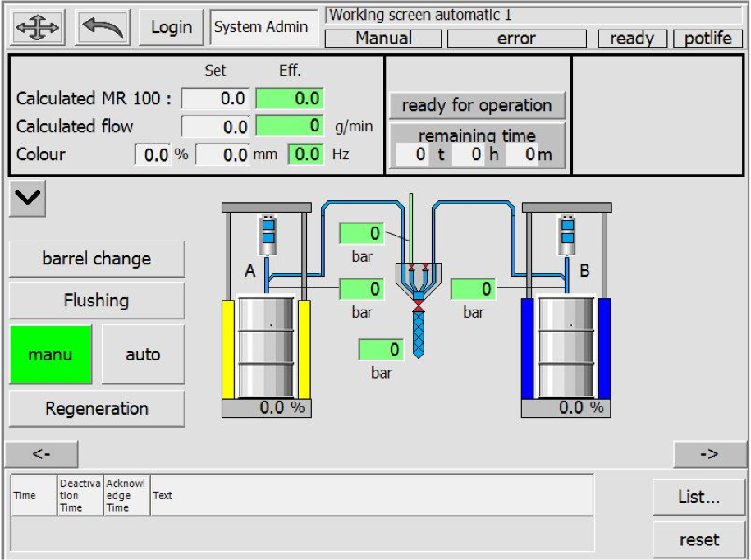Open the alarm List... button
751x560 pixels.
point(698,497)
